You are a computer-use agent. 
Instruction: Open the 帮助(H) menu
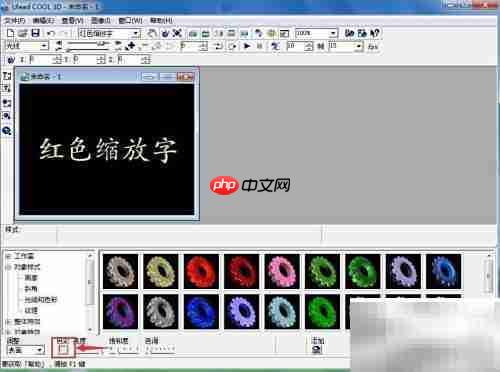161,21
